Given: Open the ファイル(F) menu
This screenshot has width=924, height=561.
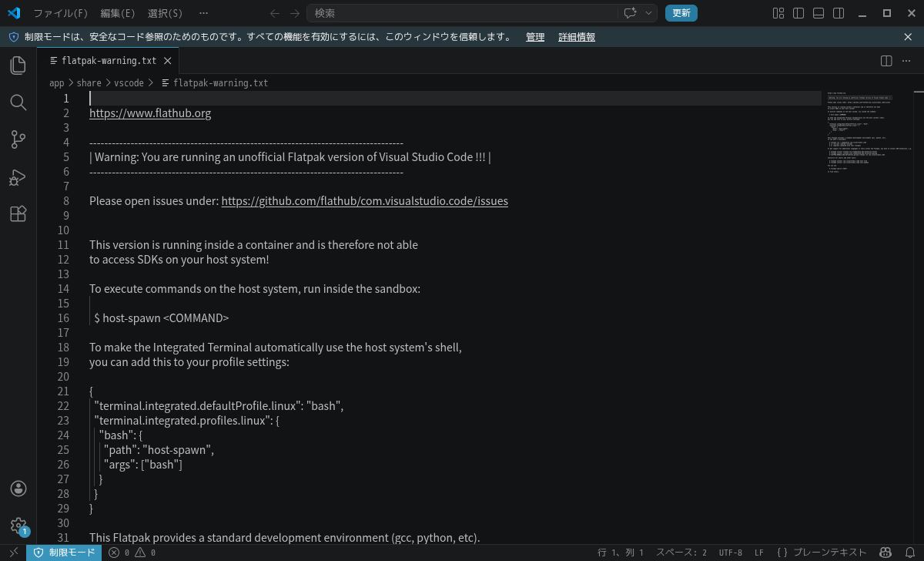Looking at the screenshot, I should pos(60,13).
